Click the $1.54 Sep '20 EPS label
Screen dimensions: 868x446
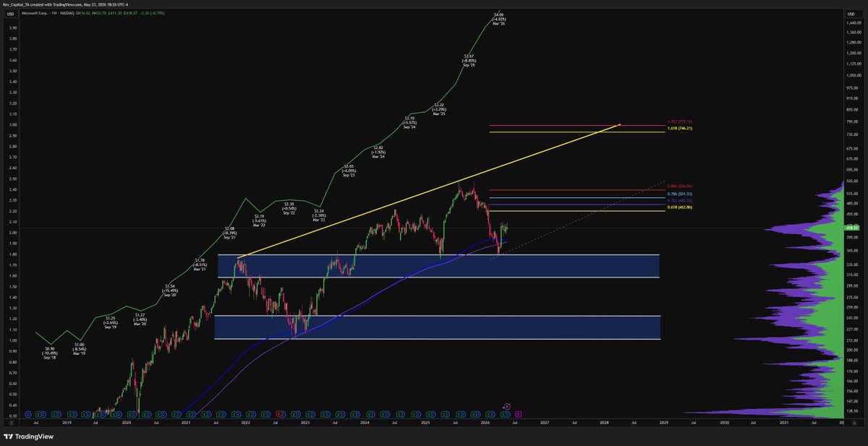[x=169, y=291]
